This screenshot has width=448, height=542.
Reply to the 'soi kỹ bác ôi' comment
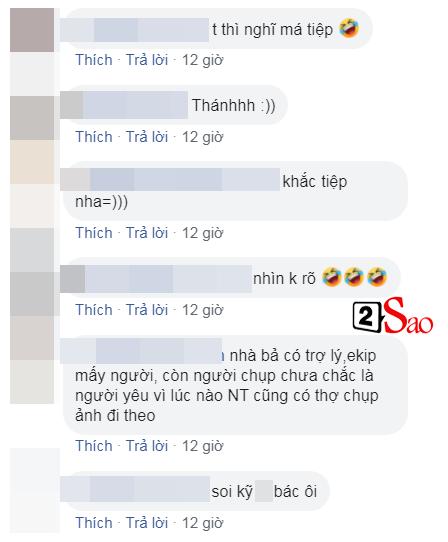pos(147,523)
